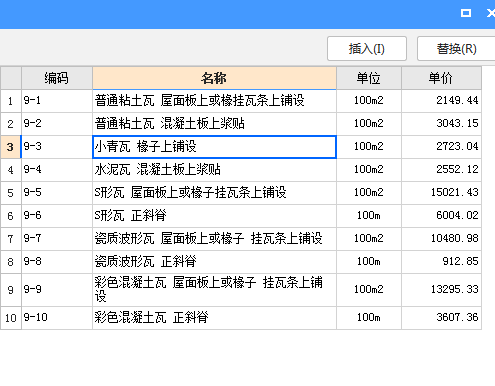
Task: Select 普通粘土瓦 屋面板上或椽挂瓦条上铺设 name cell
Action: [214, 101]
